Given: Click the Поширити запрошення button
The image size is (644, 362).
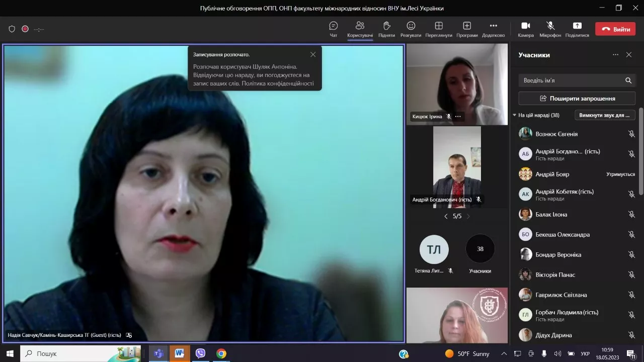Looking at the screenshot, I should pos(577,99).
